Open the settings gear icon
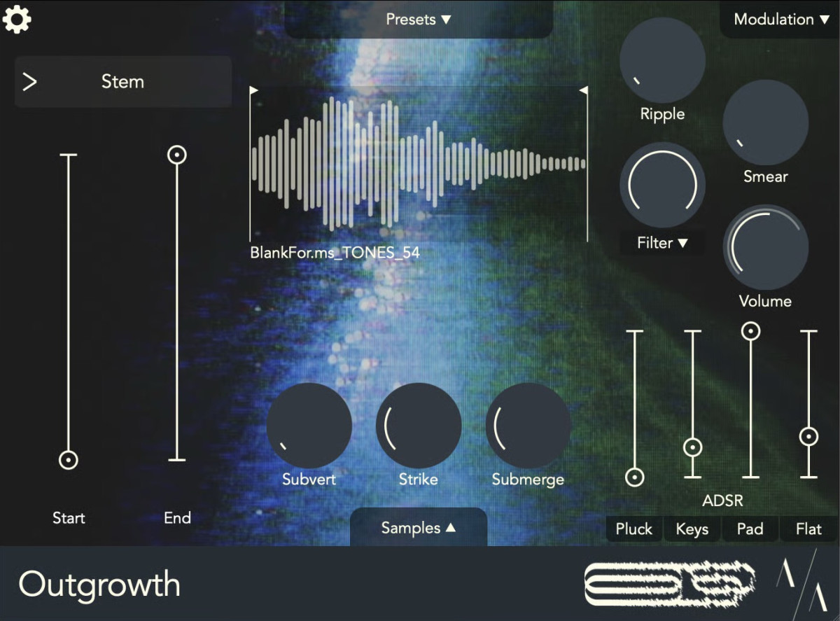This screenshot has width=840, height=621. point(17,19)
